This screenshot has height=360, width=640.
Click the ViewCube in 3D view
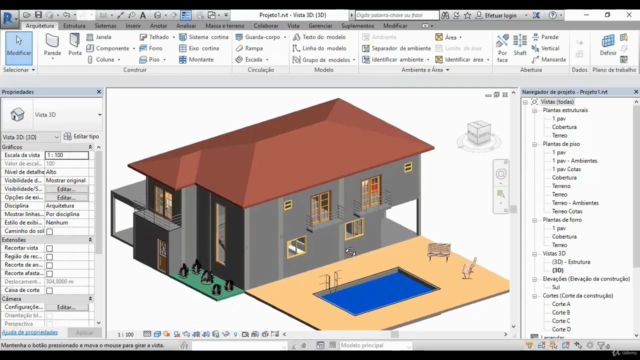[x=478, y=133]
